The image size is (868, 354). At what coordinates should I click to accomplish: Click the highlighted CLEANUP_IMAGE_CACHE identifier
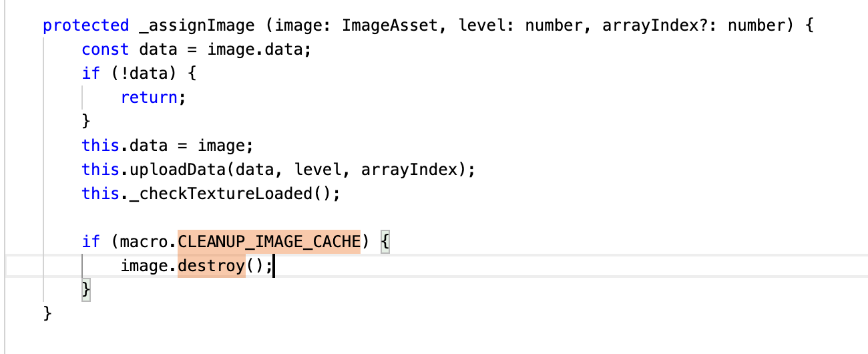[269, 242]
